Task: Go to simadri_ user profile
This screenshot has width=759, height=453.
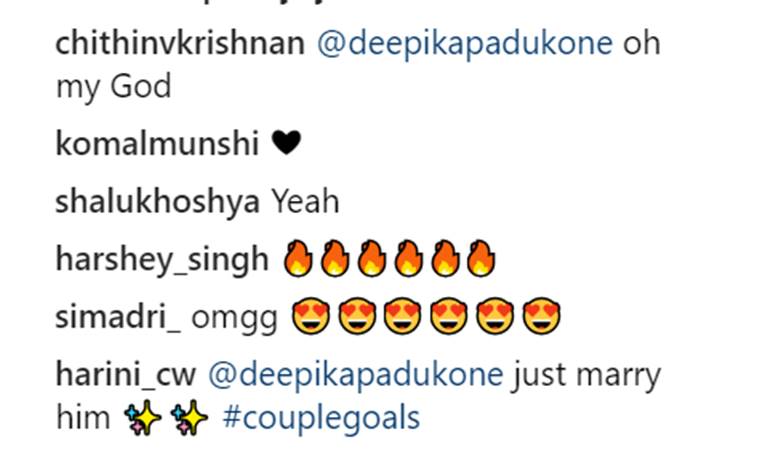Action: click(118, 317)
